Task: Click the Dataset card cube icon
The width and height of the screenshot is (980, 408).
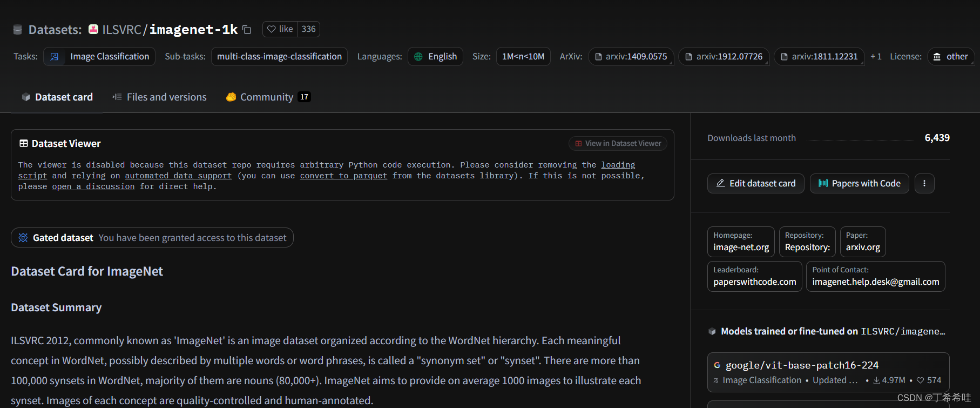Action: pyautogui.click(x=26, y=97)
